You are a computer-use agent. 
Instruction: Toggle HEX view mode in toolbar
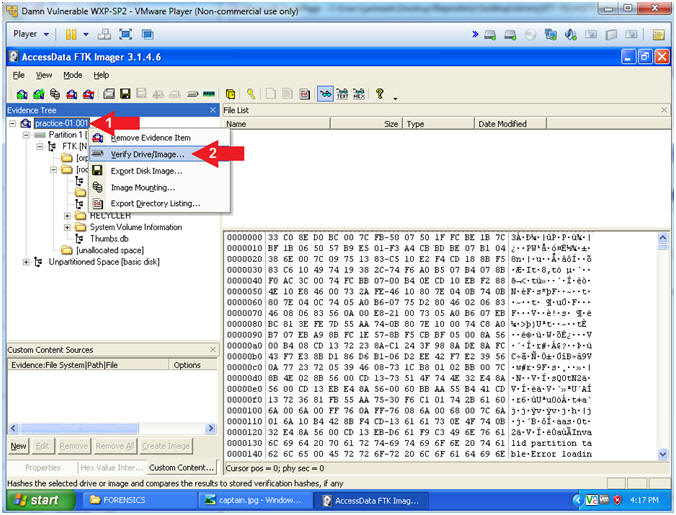pyautogui.click(x=359, y=94)
